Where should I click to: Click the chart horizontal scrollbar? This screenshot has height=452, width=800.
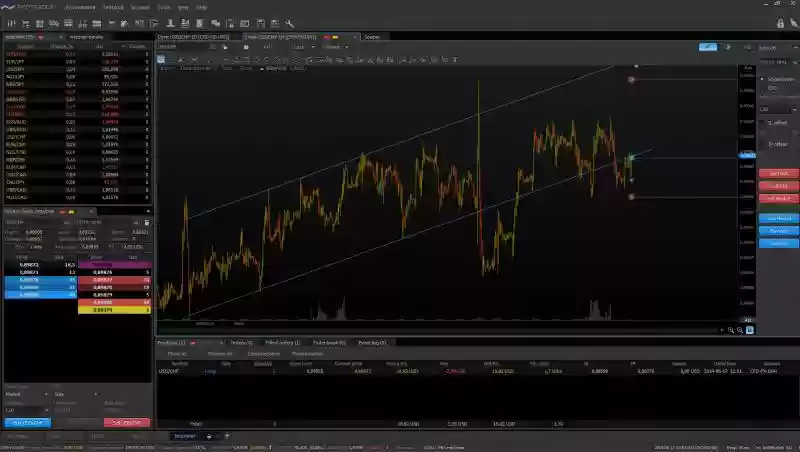tap(439, 331)
